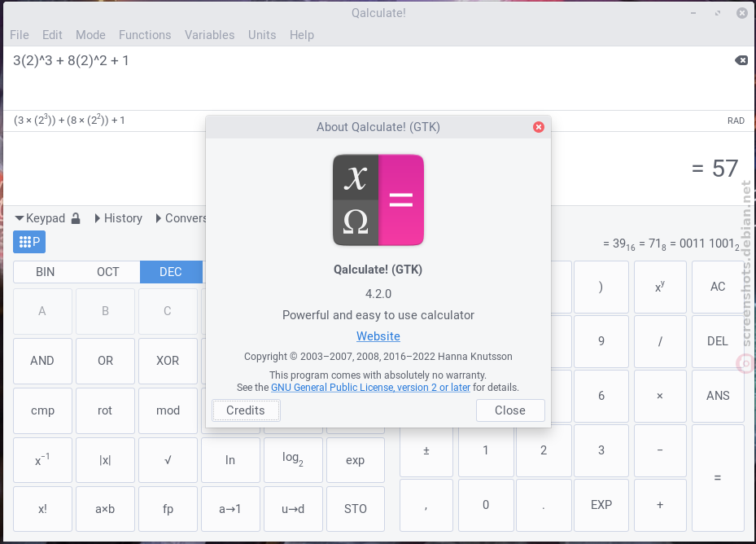The height and width of the screenshot is (544, 756).
Task: Click the STO store button
Action: (356, 509)
